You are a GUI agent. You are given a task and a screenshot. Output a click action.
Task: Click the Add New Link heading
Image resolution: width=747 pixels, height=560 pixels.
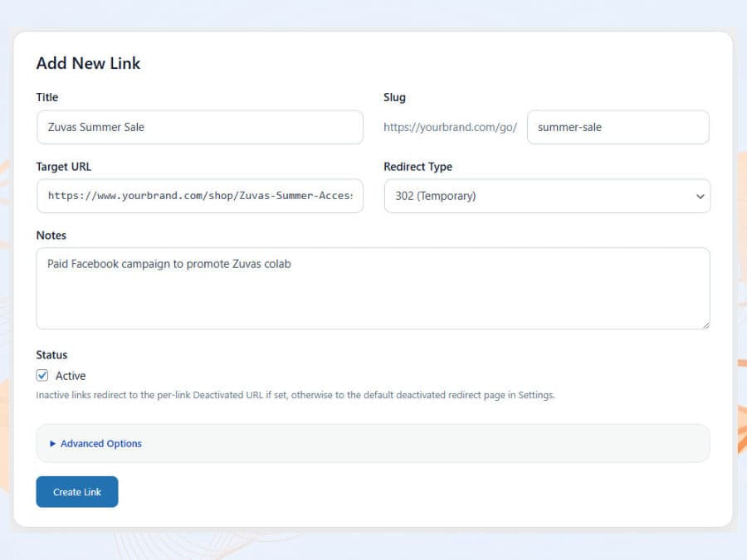pos(88,63)
